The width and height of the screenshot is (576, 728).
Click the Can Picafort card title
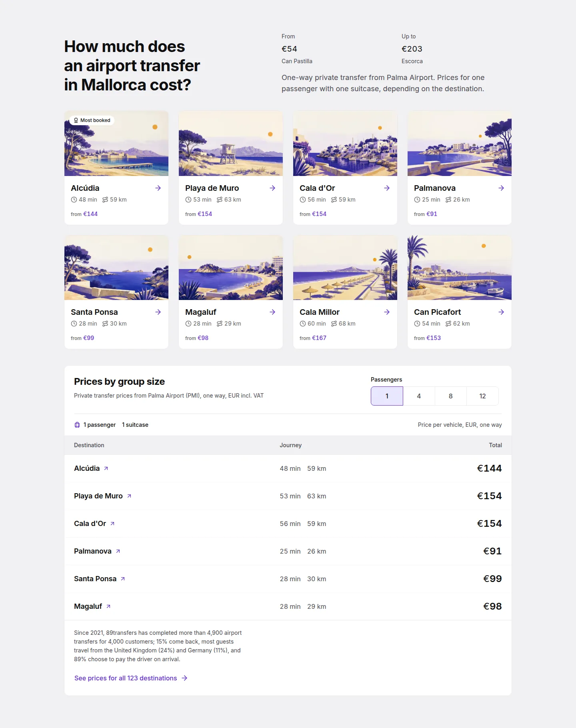pos(437,312)
